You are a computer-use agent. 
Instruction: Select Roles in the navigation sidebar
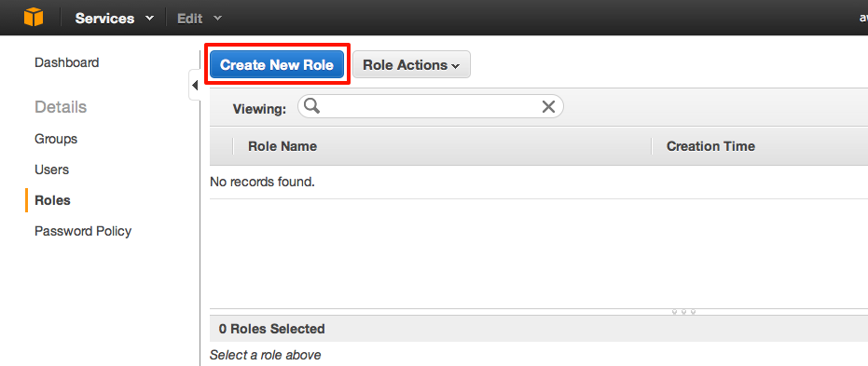click(52, 200)
